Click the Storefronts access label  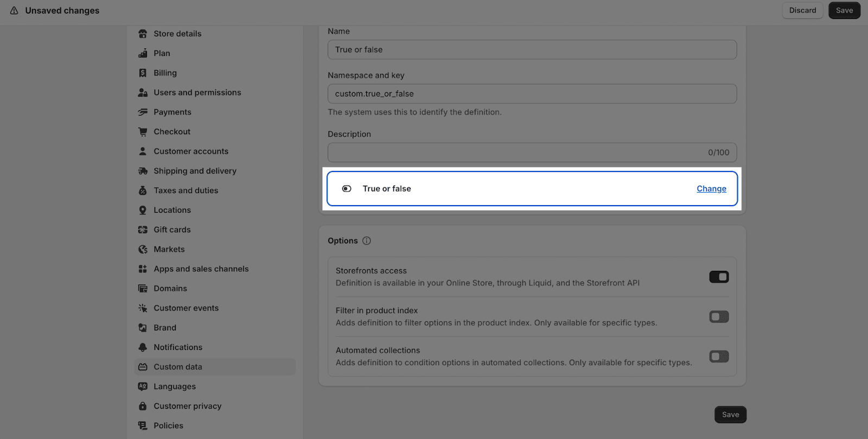371,271
